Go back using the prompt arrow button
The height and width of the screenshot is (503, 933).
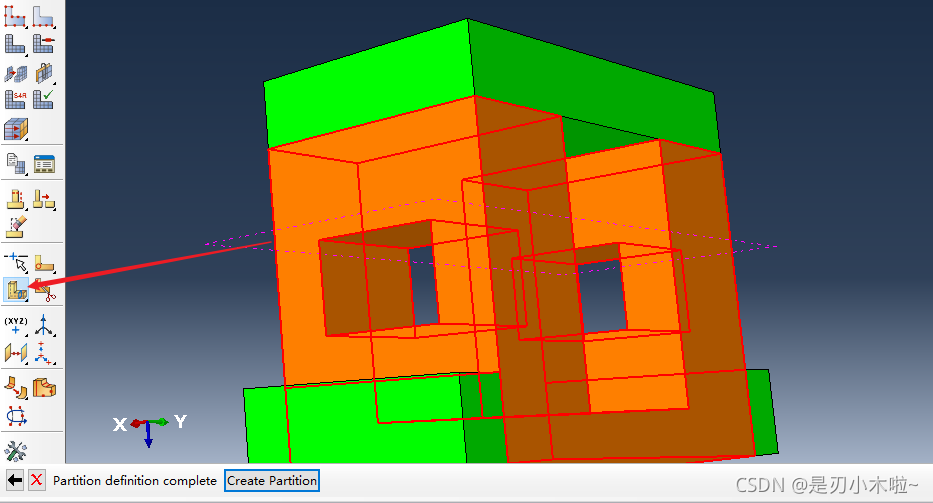click(x=14, y=481)
